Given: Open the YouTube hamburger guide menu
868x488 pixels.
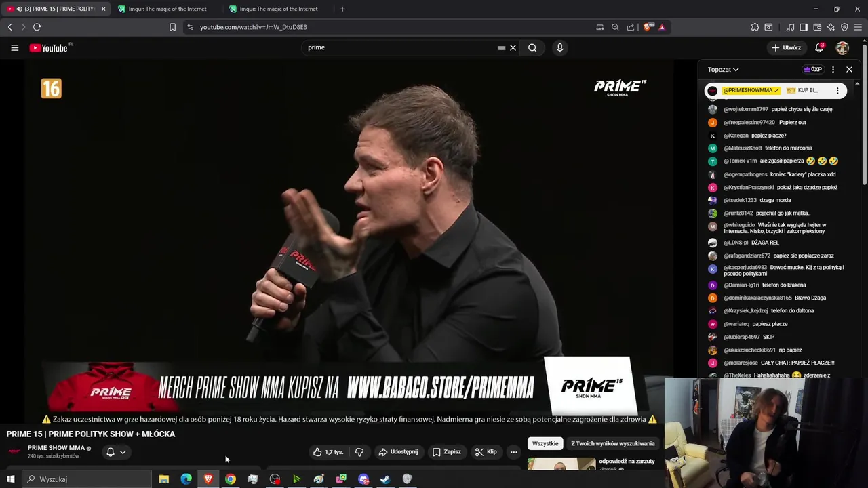Looking at the screenshot, I should (x=14, y=47).
